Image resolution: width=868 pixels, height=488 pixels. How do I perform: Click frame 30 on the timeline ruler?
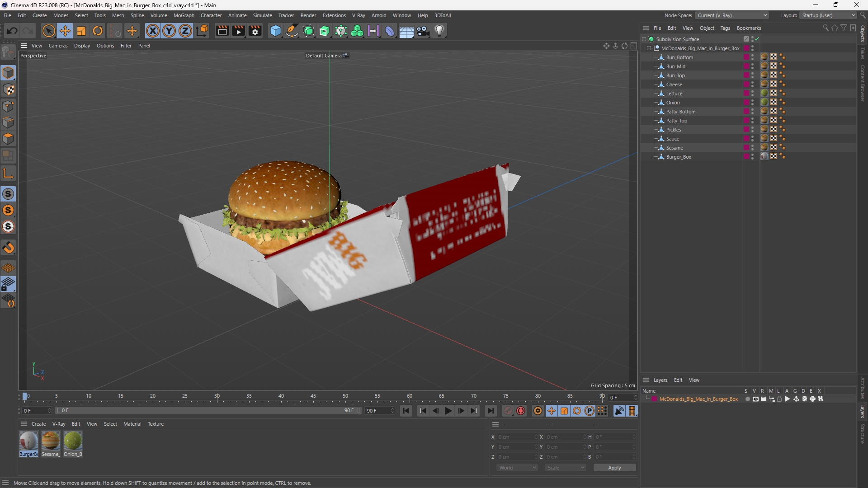[217, 396]
